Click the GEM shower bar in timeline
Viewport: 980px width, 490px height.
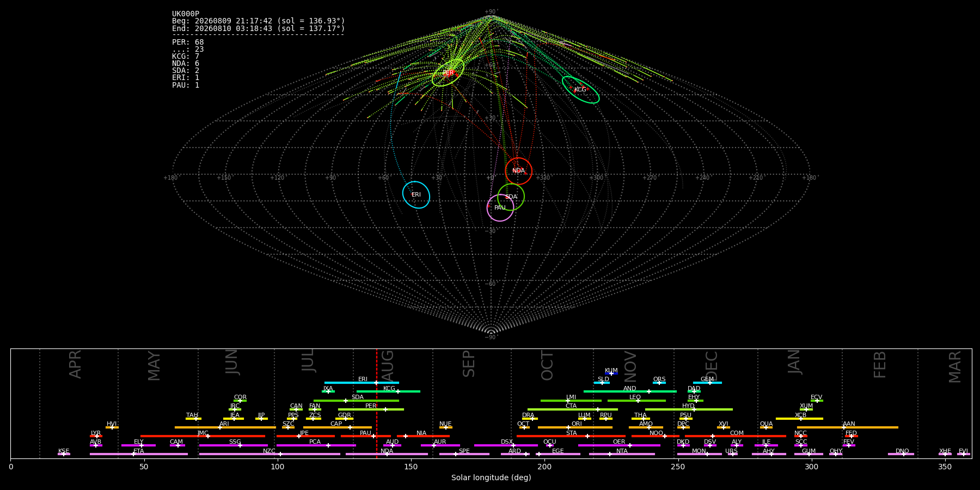(707, 383)
